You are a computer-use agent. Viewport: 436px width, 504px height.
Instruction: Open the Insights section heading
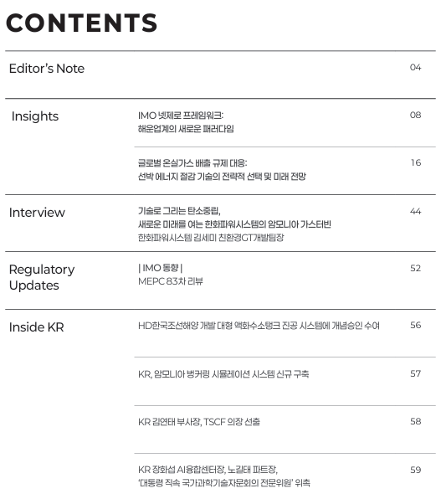(x=35, y=116)
